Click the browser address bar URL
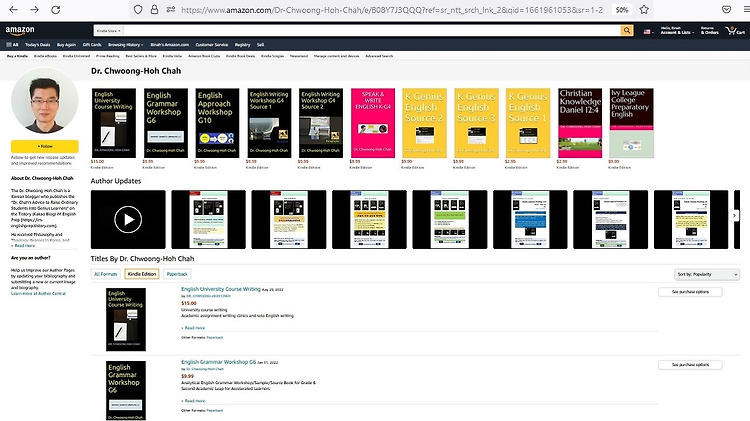Viewport: 750px width, 421px height. coord(392,10)
